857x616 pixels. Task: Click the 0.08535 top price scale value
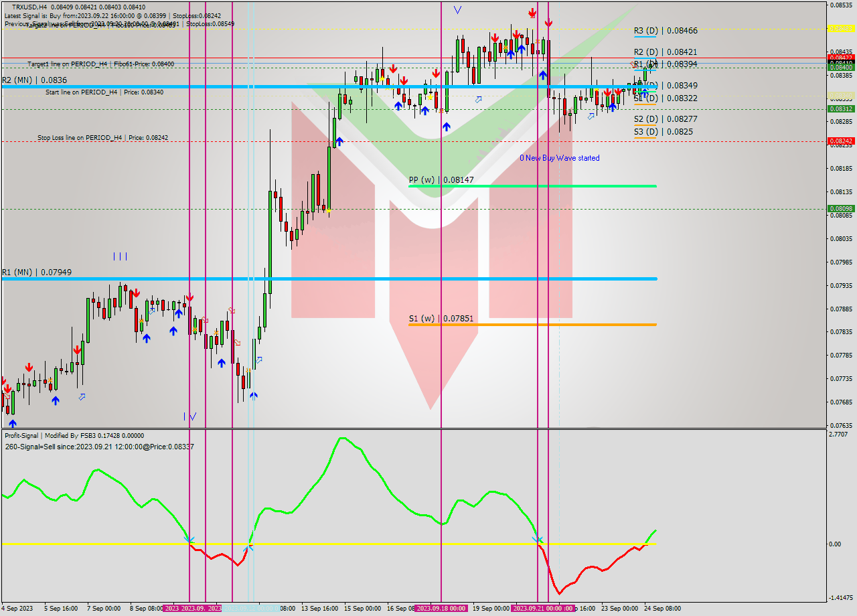(841, 5)
